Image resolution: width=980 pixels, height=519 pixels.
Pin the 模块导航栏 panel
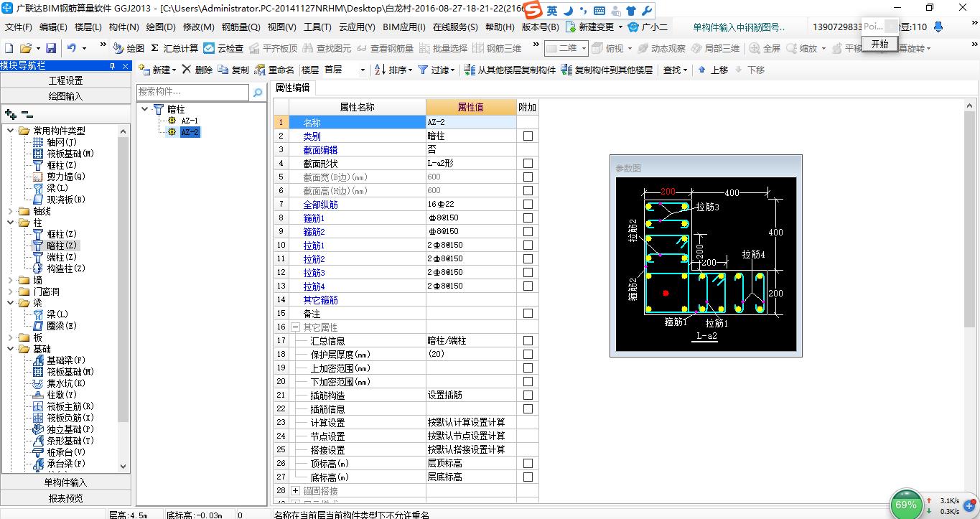(x=112, y=65)
